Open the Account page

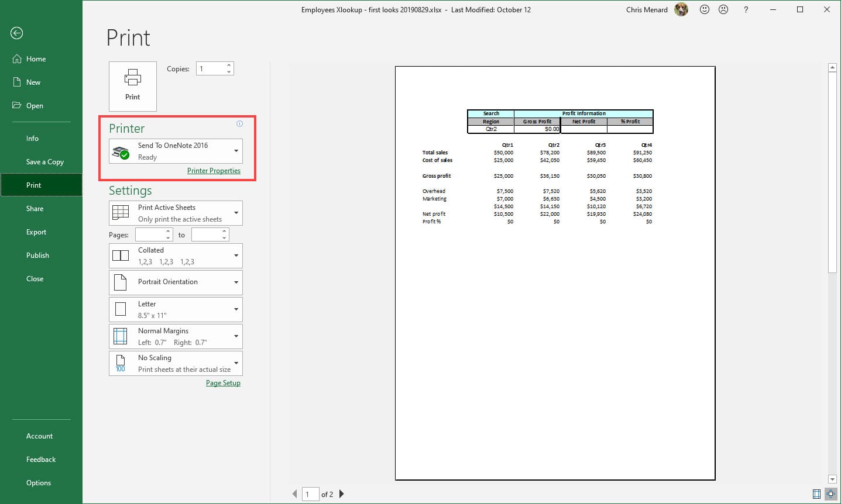39,436
